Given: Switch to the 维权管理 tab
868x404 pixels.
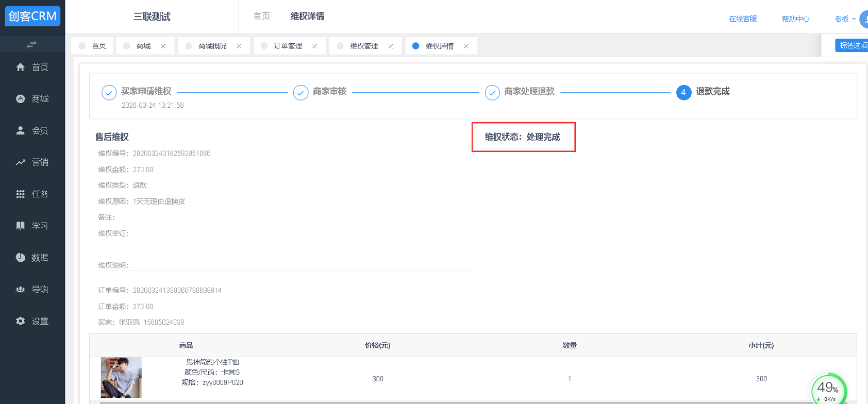Looking at the screenshot, I should (x=364, y=46).
